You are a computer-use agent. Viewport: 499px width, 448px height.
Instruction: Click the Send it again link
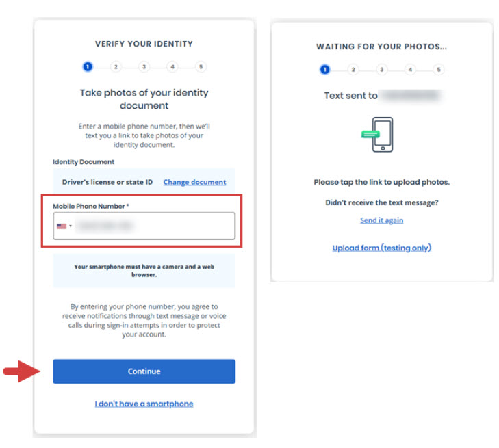(381, 220)
